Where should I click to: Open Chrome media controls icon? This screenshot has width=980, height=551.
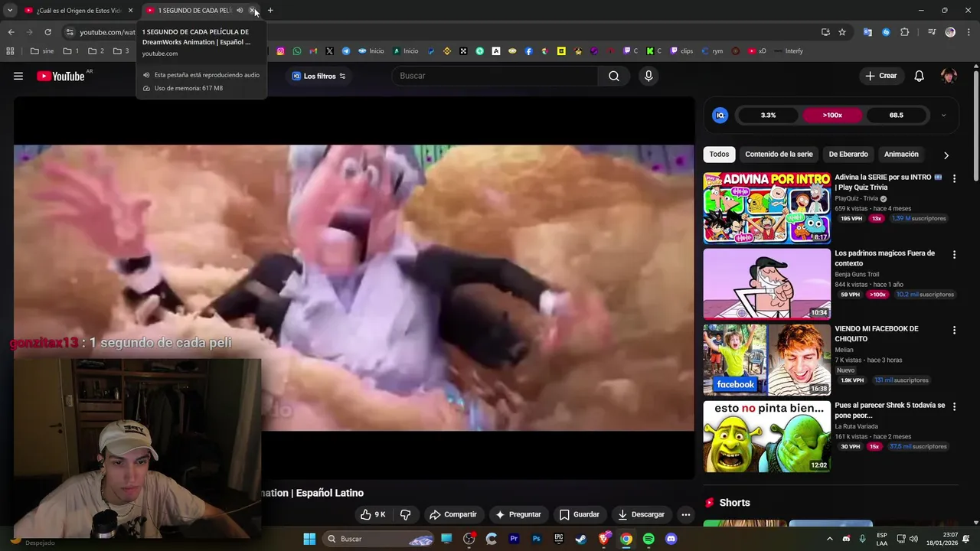tap(932, 32)
